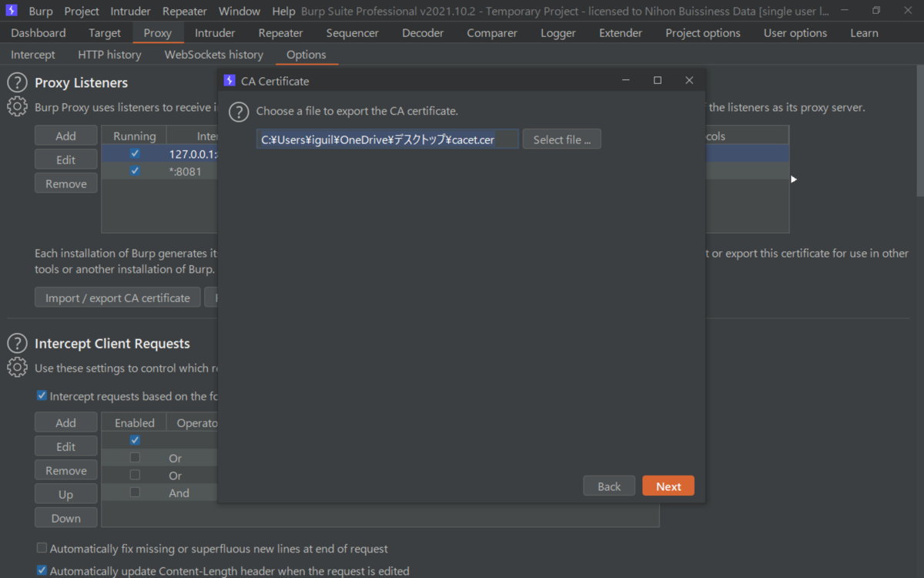
Task: Open the Repeater menu in menu bar
Action: click(185, 12)
